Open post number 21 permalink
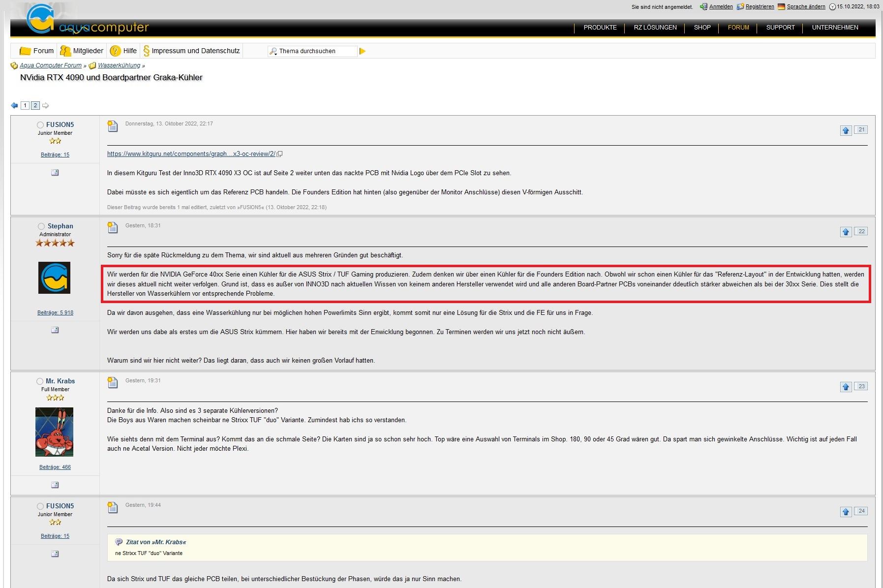The image size is (883, 588). tap(861, 130)
